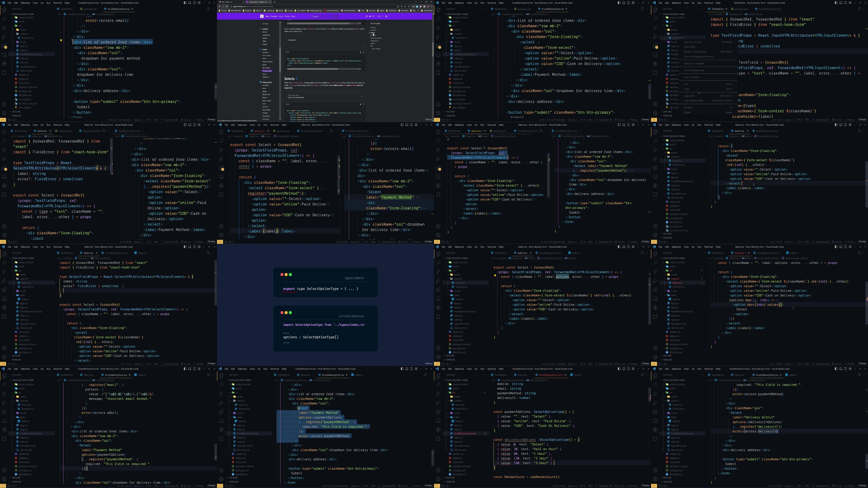Open Manage gear icon in the top-left VS Code window
868x488 pixels.
tap(4, 113)
